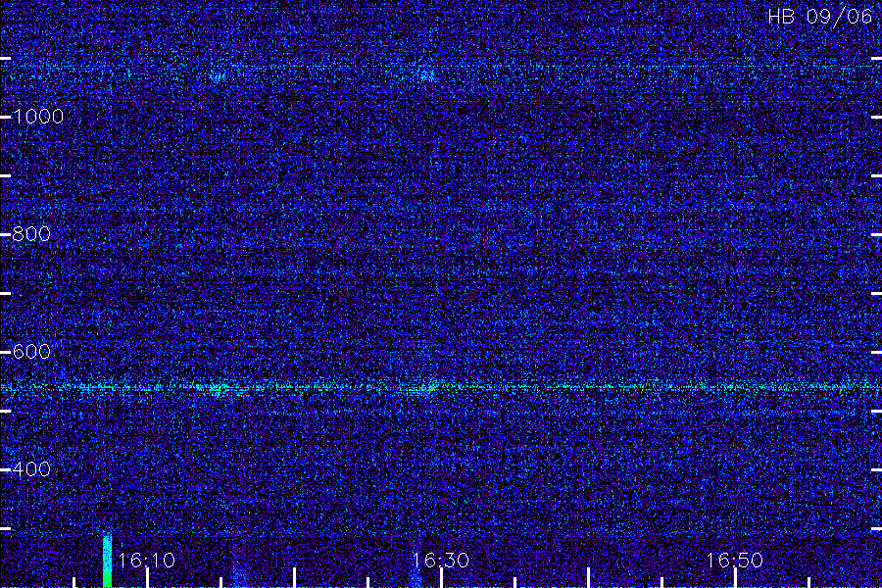882x588 pixels.
Task: Click the 16:10 time axis label
Action: pos(147,560)
